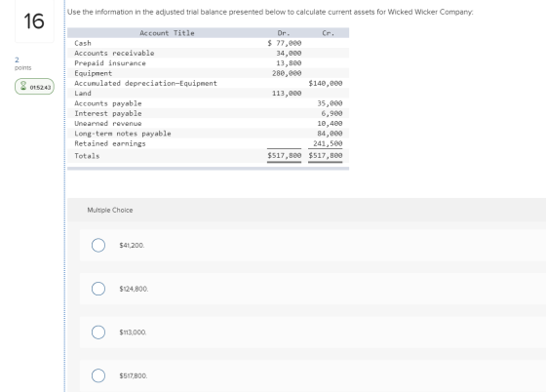Click the Dr. column header
The width and height of the screenshot is (546, 392).
coord(284,33)
